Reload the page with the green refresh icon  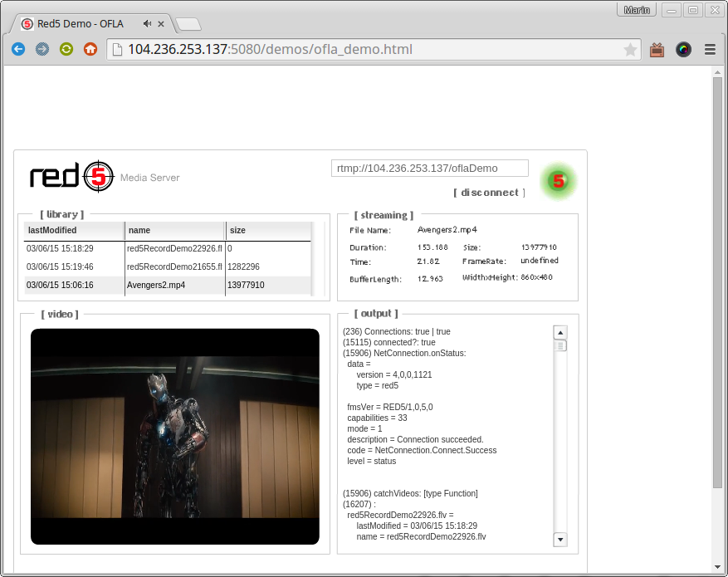tap(66, 49)
